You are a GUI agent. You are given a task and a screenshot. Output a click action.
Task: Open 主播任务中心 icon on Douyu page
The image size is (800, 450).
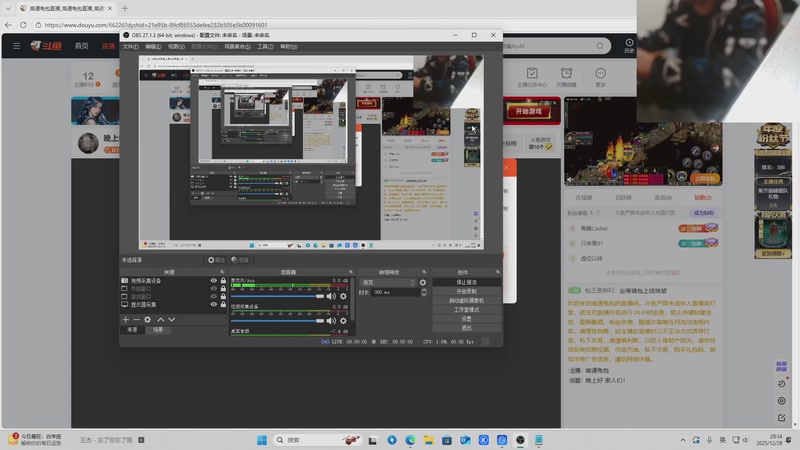(x=532, y=77)
